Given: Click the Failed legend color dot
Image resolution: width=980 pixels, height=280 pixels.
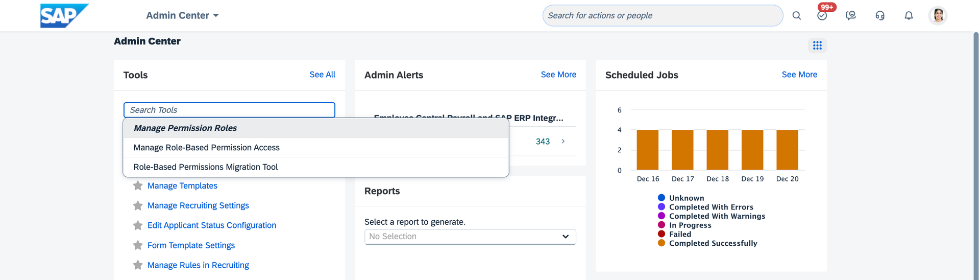Looking at the screenshot, I should [661, 234].
